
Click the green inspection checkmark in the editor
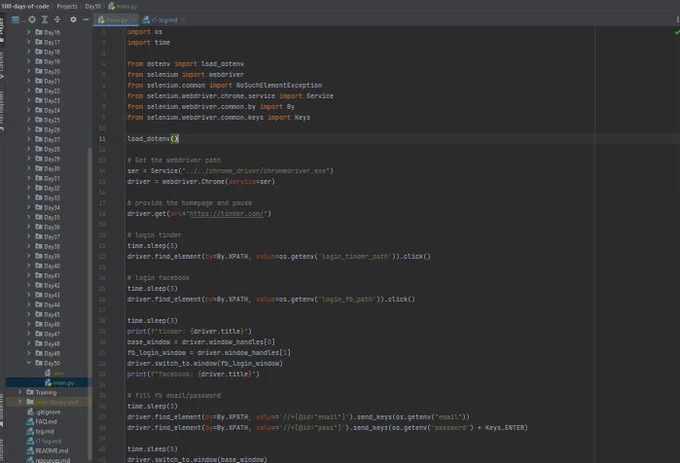coord(677,32)
